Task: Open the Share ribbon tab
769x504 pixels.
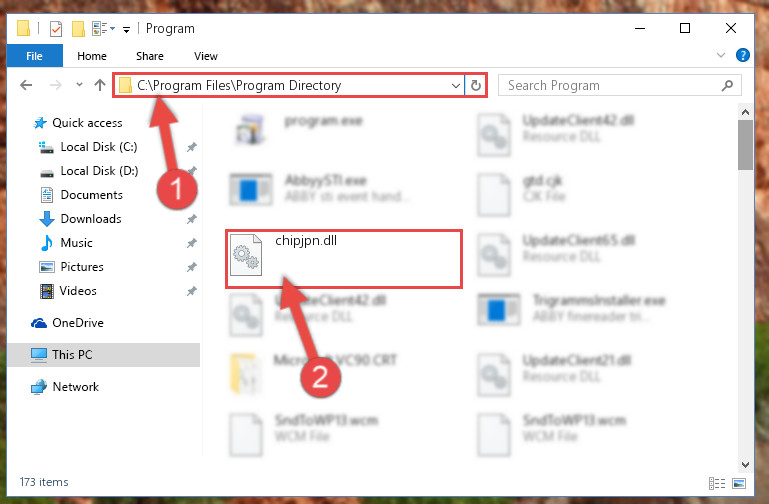Action: (150, 56)
